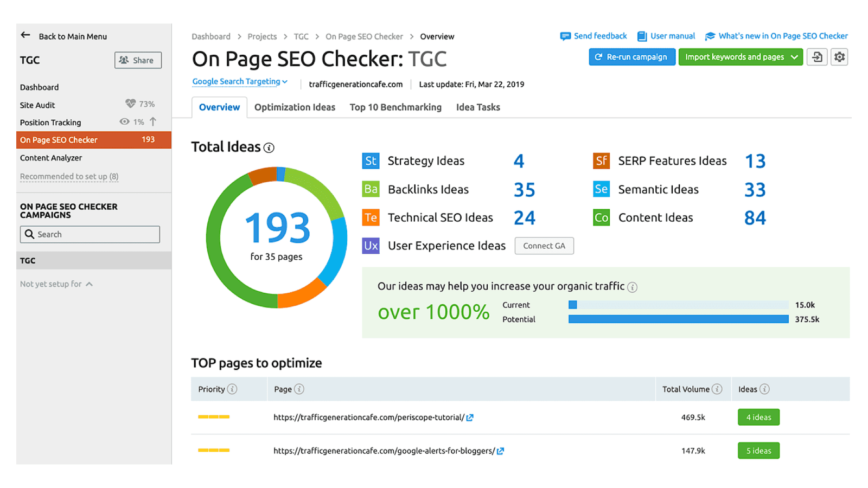Click the Re-run campaign button

(631, 57)
